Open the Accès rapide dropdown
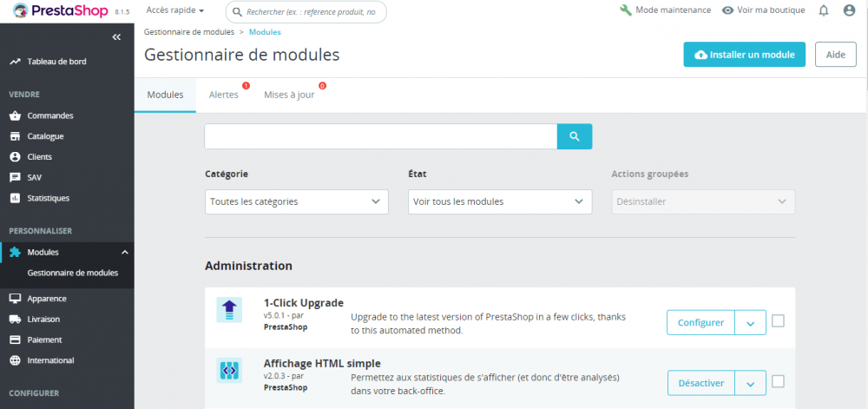 [x=175, y=10]
